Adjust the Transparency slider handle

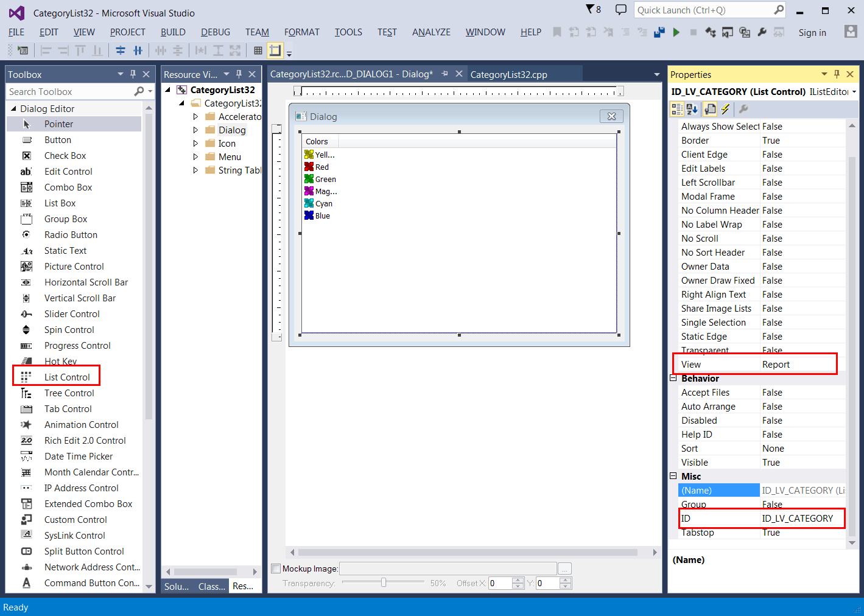coord(384,583)
